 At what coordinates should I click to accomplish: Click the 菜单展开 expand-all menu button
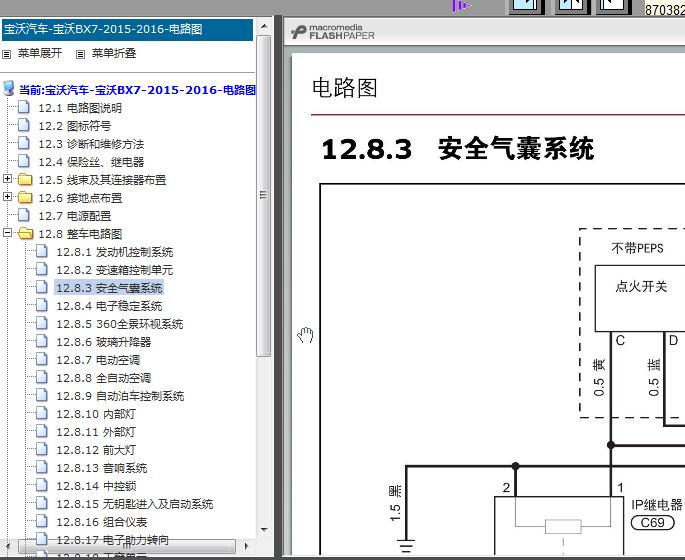coord(40,53)
